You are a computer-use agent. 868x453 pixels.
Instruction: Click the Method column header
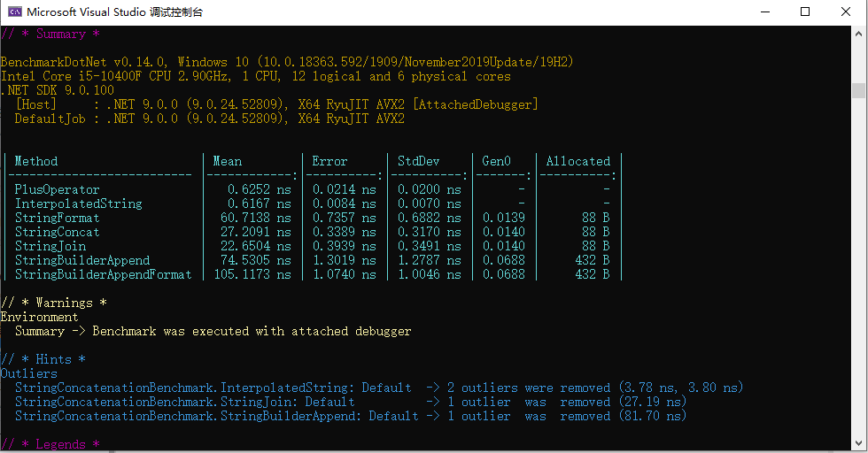pyautogui.click(x=36, y=161)
